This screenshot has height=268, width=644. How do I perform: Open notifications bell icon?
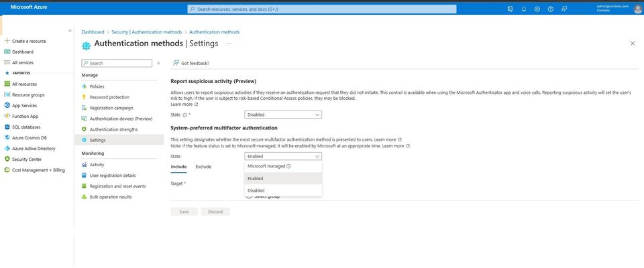[x=524, y=9]
